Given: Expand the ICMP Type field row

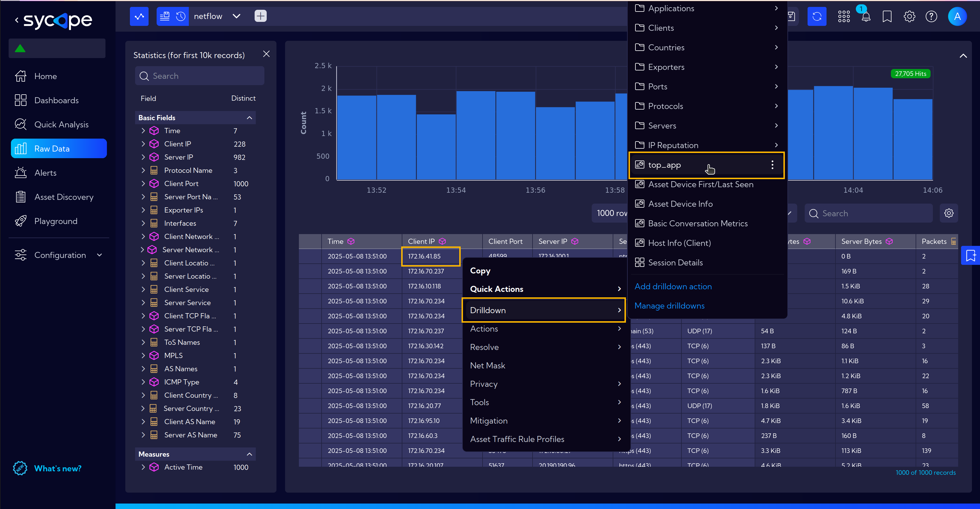Looking at the screenshot, I should [143, 382].
